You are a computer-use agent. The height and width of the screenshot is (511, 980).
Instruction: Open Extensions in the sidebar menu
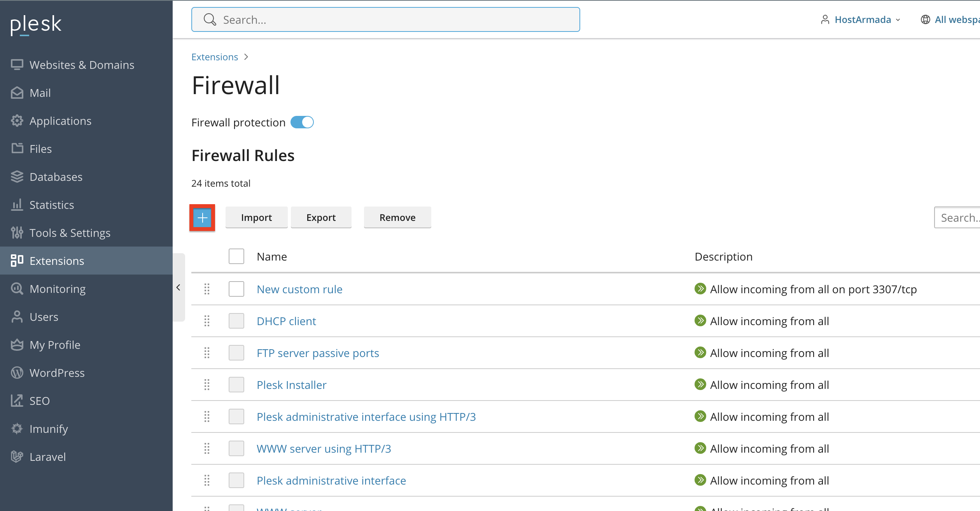tap(86, 261)
